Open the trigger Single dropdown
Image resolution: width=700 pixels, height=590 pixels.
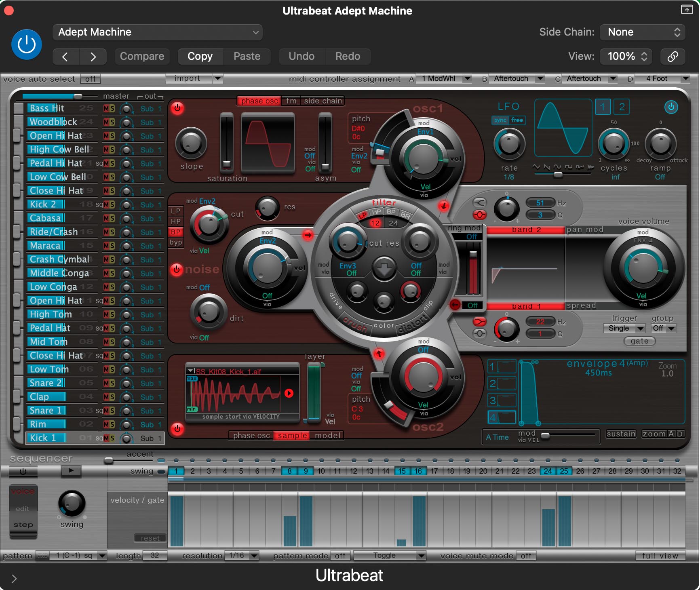624,328
